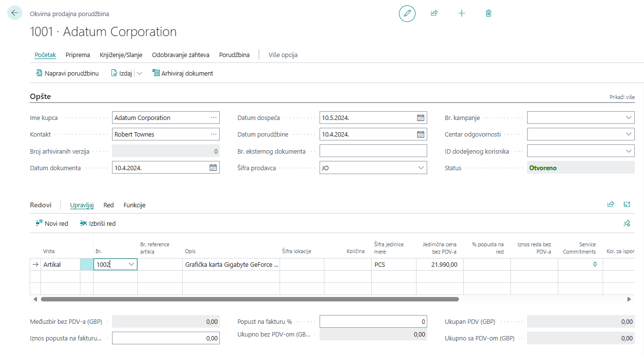The image size is (644, 357).
Task: Maximize the Redovi lines section
Action: coord(627,205)
